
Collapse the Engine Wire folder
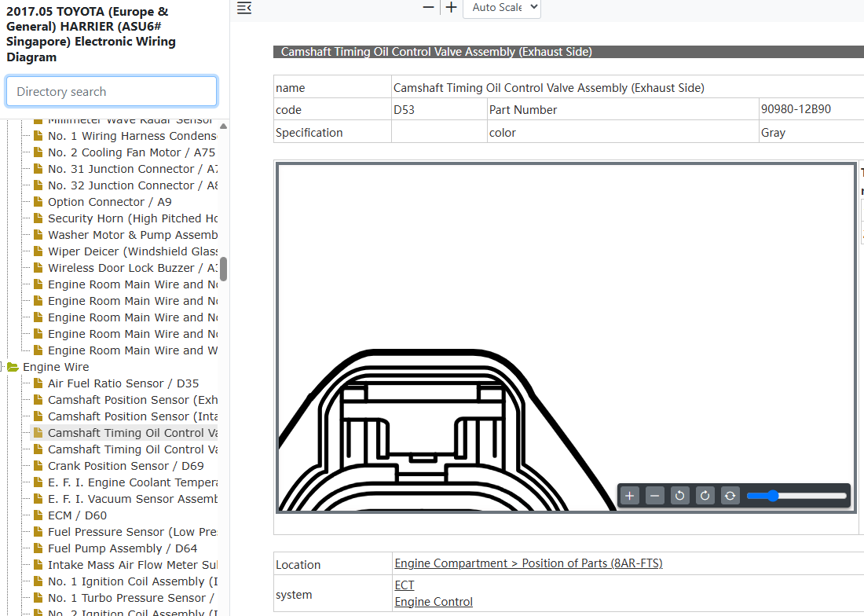pos(3,367)
